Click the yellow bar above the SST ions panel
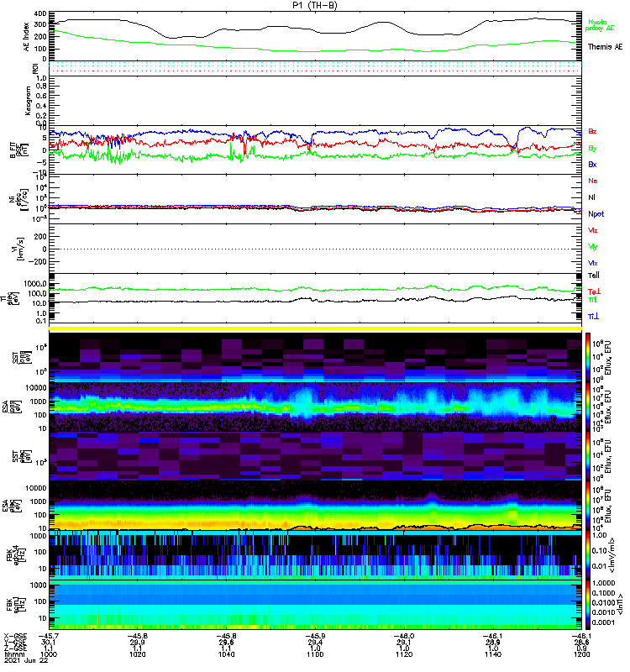 pyautogui.click(x=315, y=328)
